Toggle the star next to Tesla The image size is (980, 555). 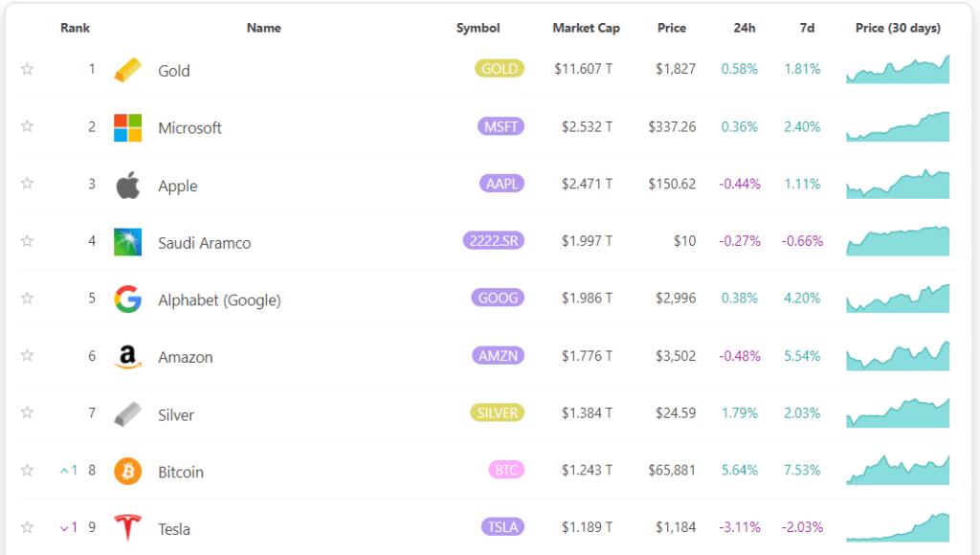click(27, 527)
